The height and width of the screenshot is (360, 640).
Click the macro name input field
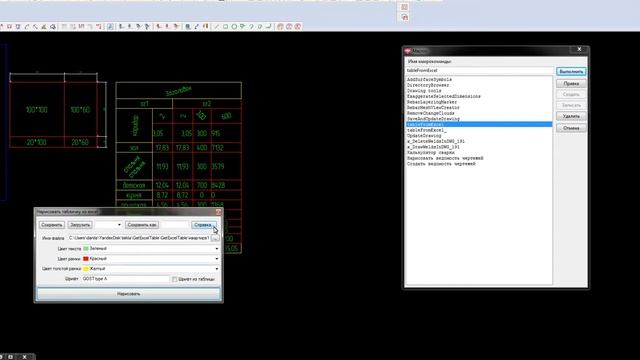[x=480, y=71]
